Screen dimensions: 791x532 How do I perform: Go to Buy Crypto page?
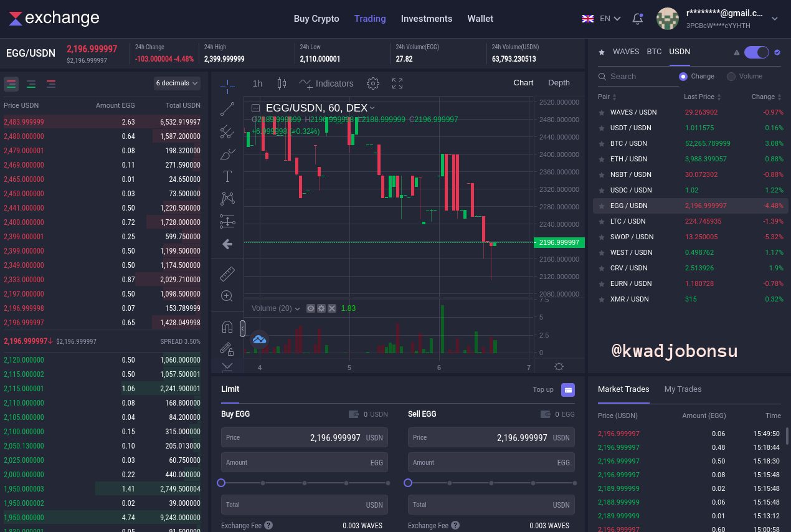pos(316,19)
